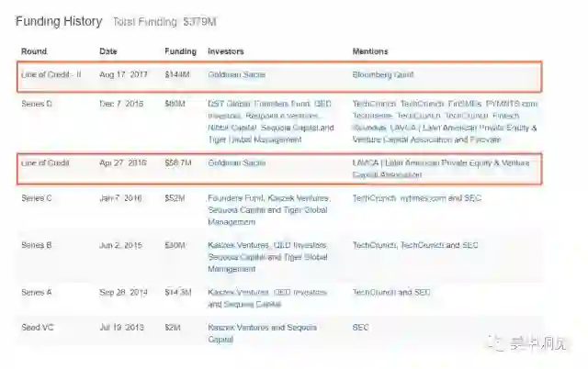The height and width of the screenshot is (369, 588).
Task: Click the Mentions column header
Action: pyautogui.click(x=370, y=50)
